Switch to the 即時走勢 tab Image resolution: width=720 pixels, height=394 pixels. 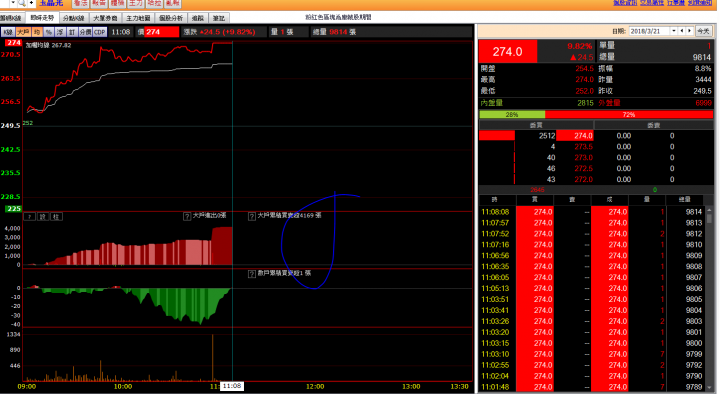point(42,18)
